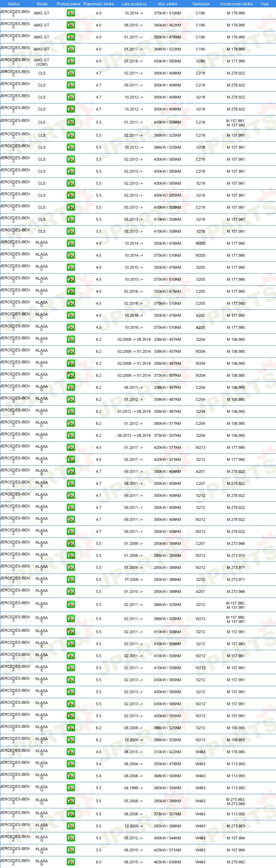
Task: Click fuel icon for Klasa C 375kW W205
Action: [71, 255]
